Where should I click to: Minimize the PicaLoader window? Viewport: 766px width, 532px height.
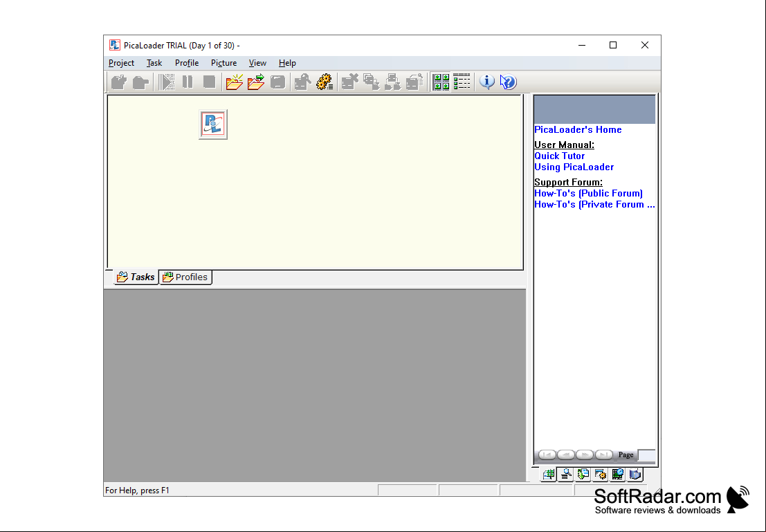coord(582,46)
